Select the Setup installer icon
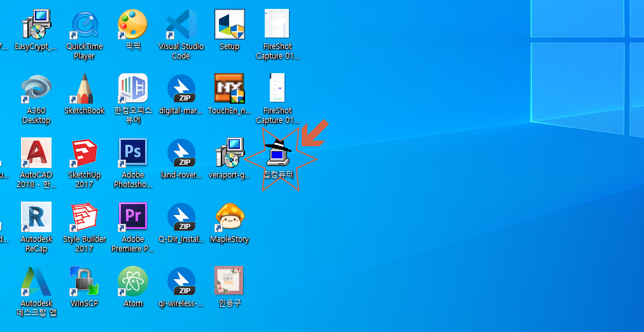 click(230, 24)
